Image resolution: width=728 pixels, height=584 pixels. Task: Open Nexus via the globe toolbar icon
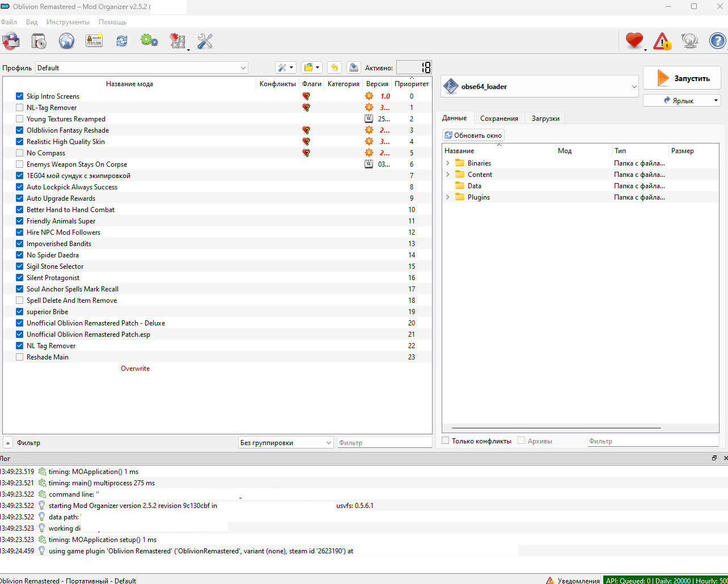coord(66,41)
